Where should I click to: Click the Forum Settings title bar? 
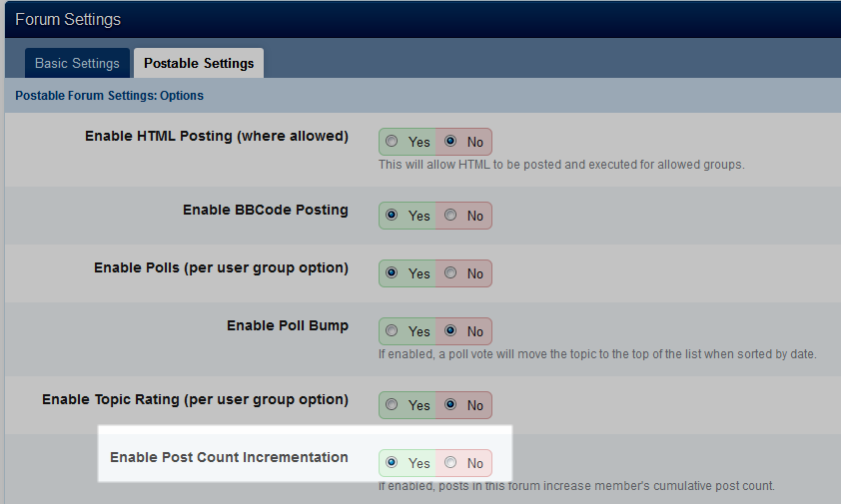point(68,19)
